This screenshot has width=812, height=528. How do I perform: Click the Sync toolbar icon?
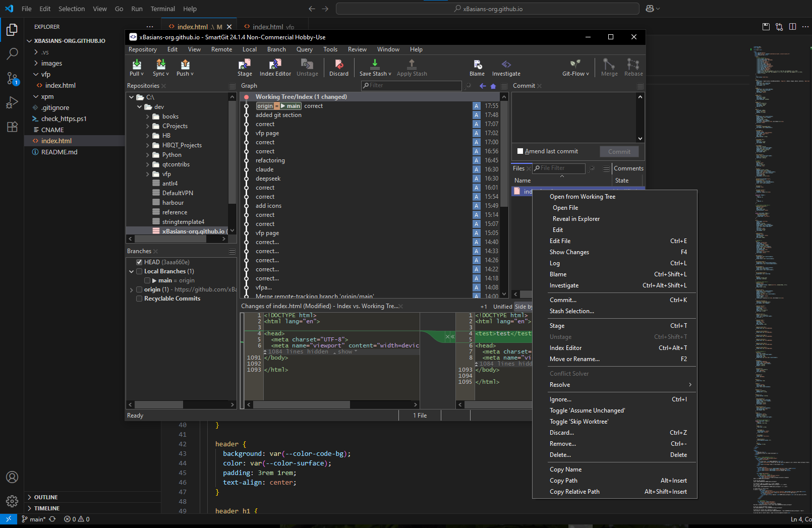(161, 68)
